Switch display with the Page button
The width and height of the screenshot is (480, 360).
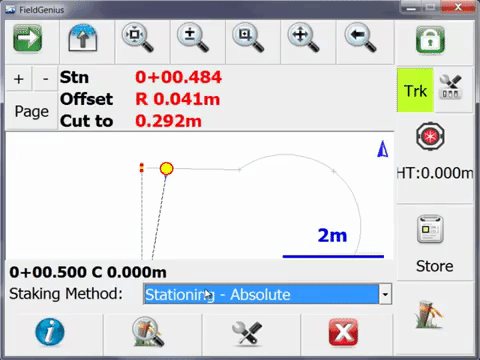[x=32, y=111]
